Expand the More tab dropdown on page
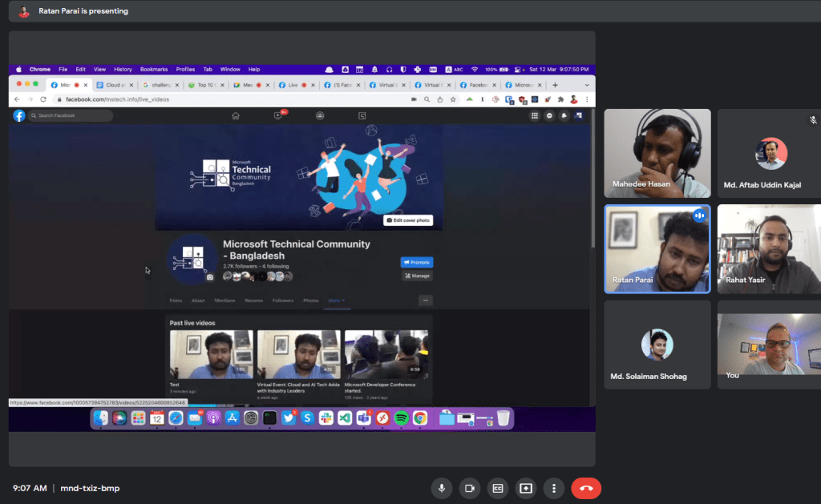Image resolution: width=821 pixels, height=504 pixels. (x=337, y=300)
